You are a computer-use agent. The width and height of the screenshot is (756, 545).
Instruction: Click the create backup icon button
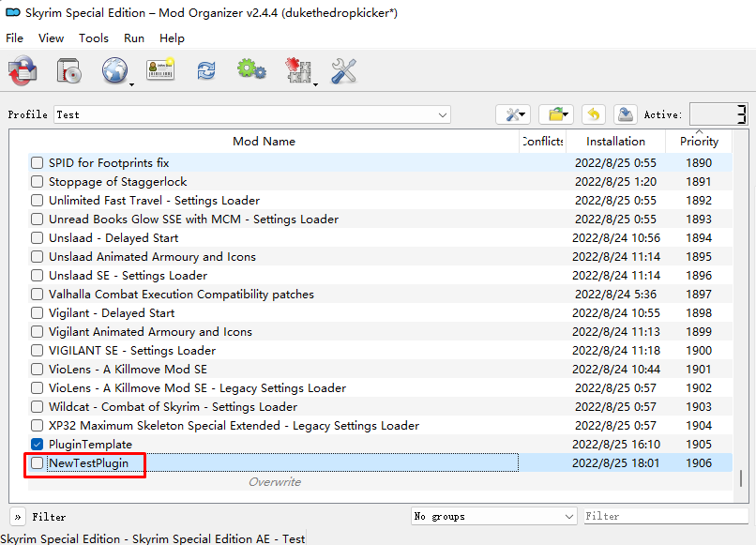(626, 114)
